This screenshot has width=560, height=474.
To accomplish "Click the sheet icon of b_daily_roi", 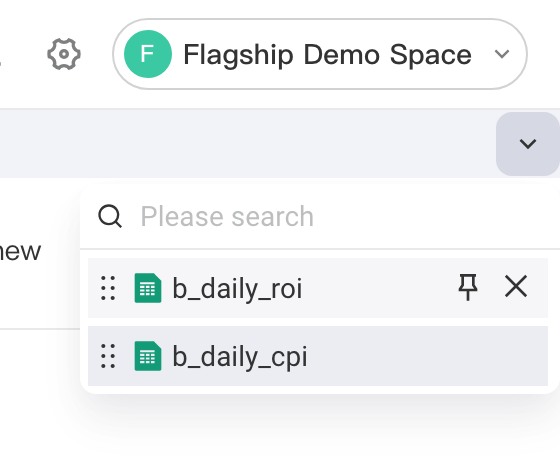I will point(148,288).
